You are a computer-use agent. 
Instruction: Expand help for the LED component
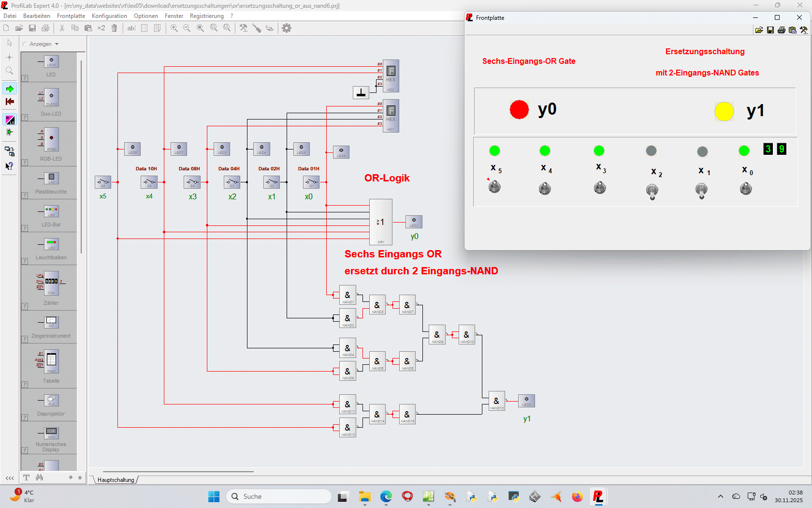pos(25,78)
